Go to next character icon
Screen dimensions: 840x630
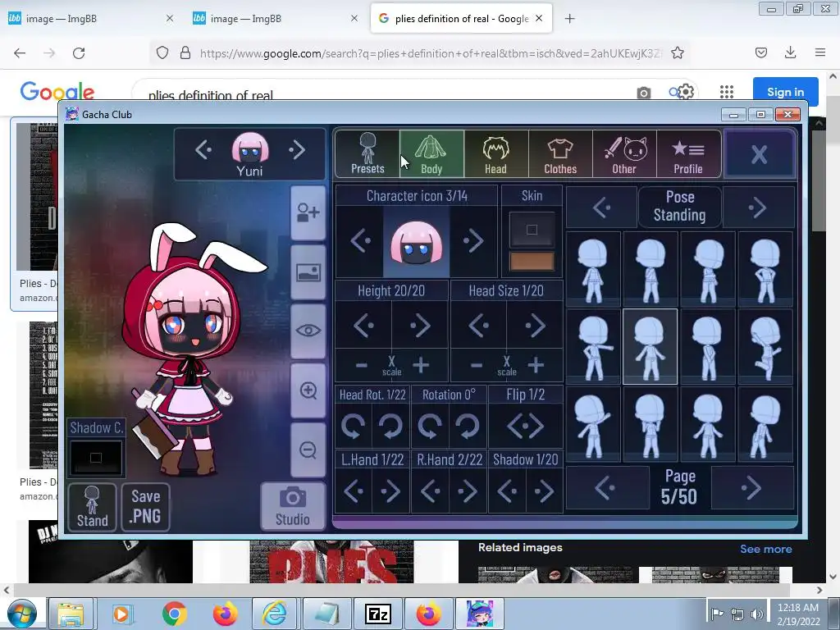[473, 241]
